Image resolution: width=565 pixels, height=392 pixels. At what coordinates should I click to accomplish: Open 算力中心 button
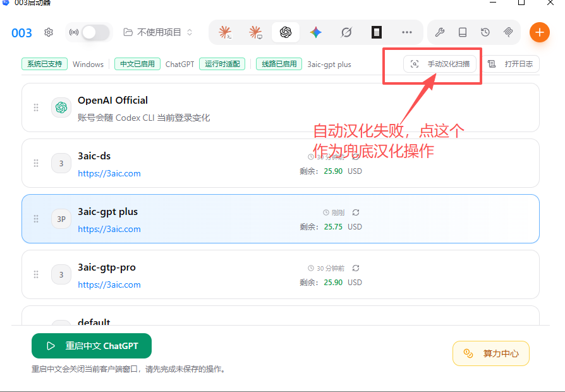point(491,353)
